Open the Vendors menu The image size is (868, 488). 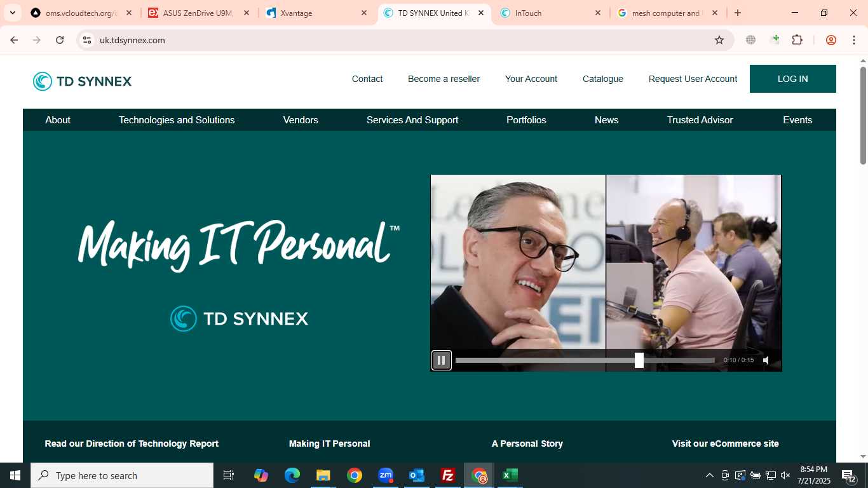coord(301,120)
